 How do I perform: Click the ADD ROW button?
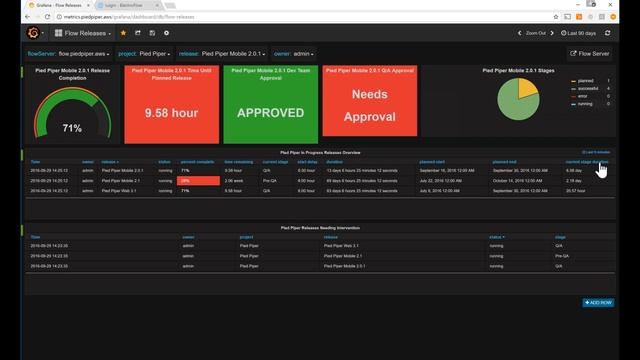click(598, 302)
